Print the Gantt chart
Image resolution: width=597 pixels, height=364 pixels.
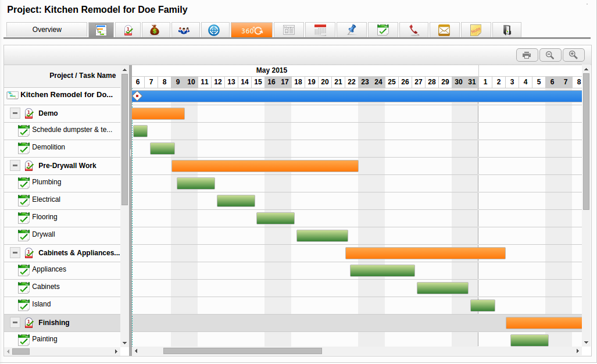527,55
